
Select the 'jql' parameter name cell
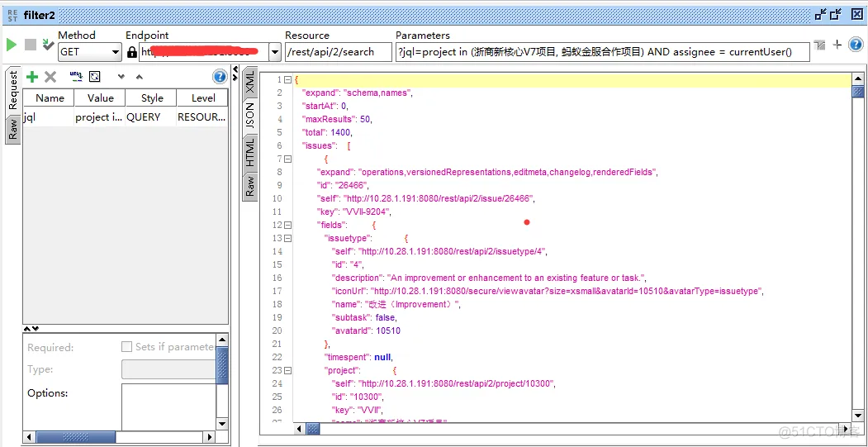click(49, 117)
